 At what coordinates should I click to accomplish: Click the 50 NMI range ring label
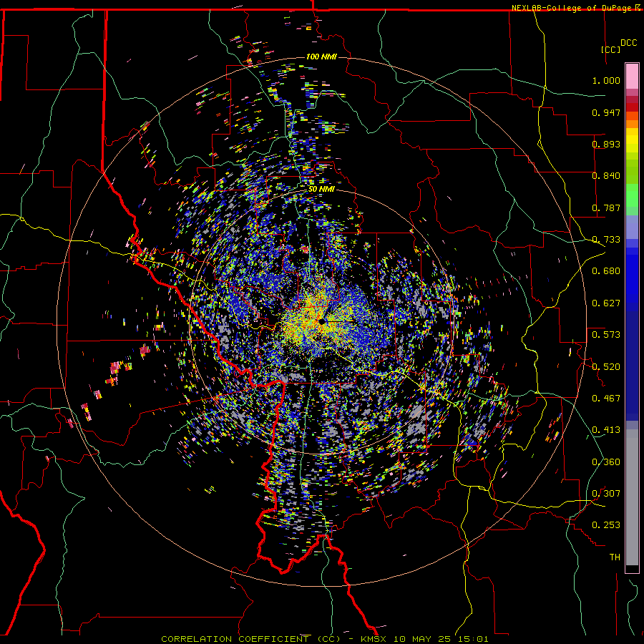tap(321, 189)
